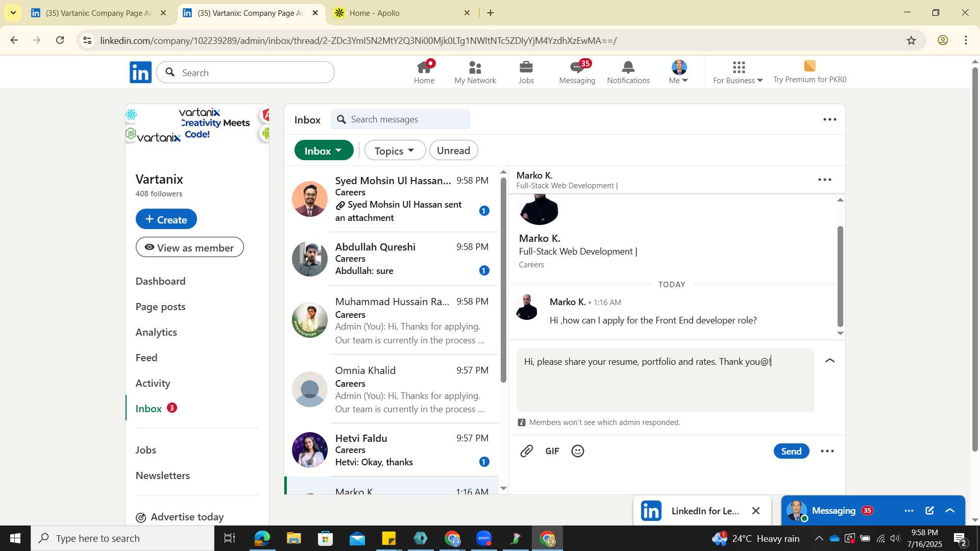
Task: Close the Home - Apollo tab
Action: [467, 13]
